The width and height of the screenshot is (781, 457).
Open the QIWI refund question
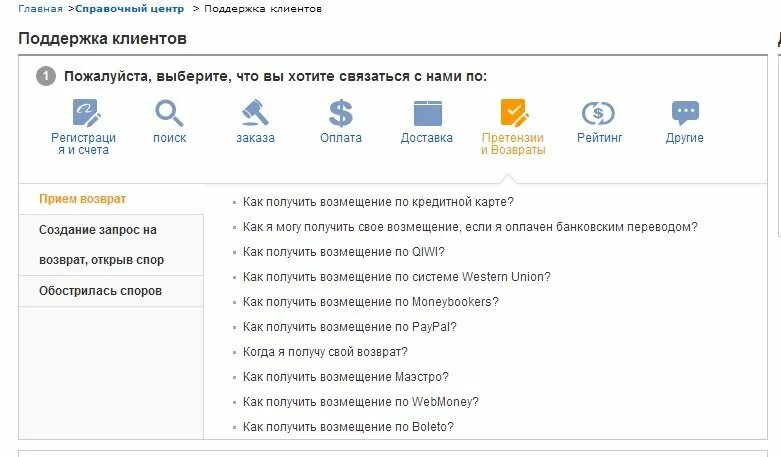[x=344, y=252]
